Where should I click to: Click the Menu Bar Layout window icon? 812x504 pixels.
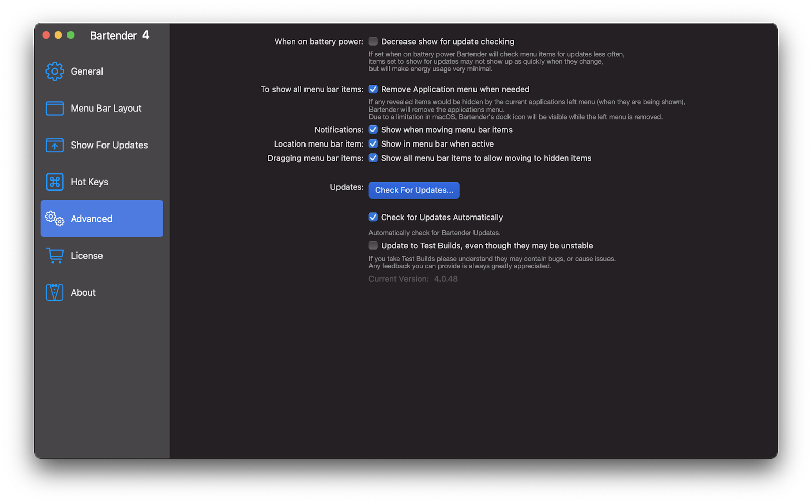point(55,109)
